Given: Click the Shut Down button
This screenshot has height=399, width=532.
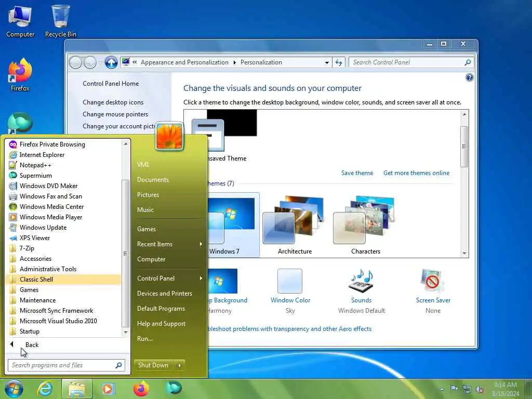Looking at the screenshot, I should 153,365.
